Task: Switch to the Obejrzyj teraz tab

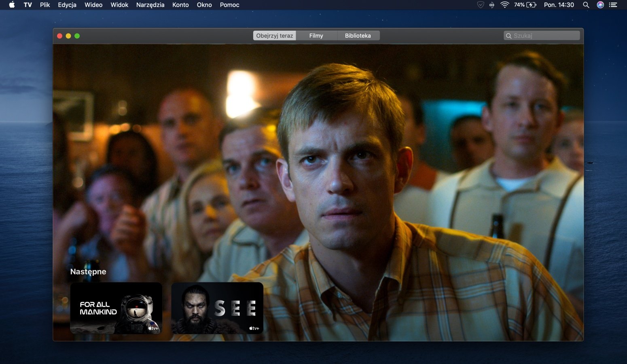Action: point(274,36)
